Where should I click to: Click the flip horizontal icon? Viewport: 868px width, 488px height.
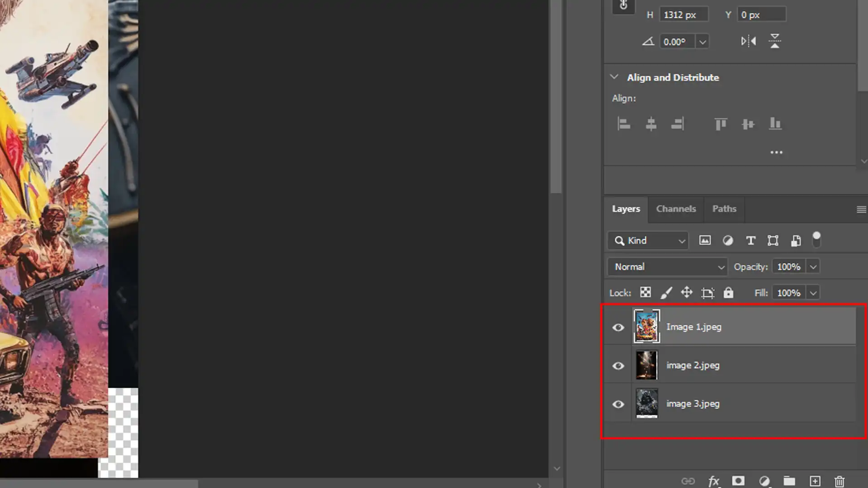(x=748, y=42)
